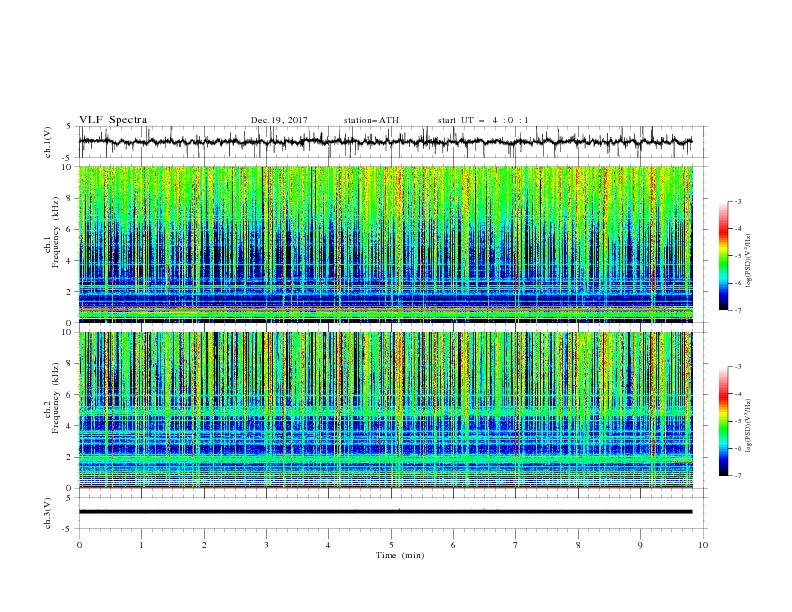This screenshot has width=792, height=612.
Task: Click time axis tick label '5'
Action: pos(391,545)
